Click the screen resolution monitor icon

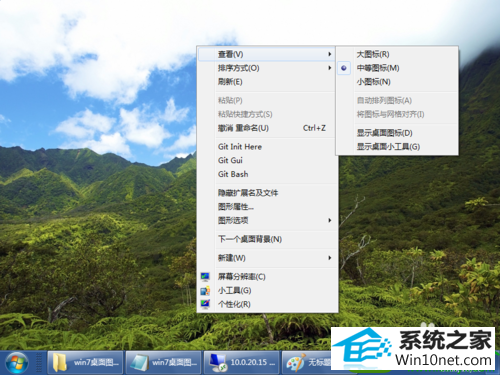point(205,277)
